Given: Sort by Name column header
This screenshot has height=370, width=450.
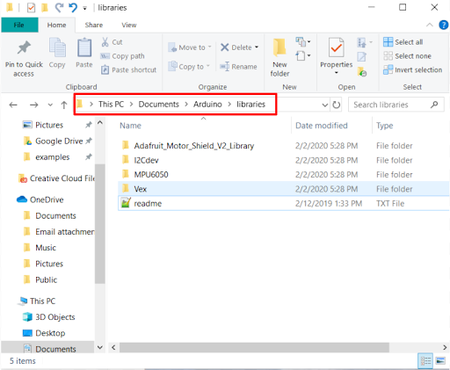Looking at the screenshot, I should [x=130, y=126].
